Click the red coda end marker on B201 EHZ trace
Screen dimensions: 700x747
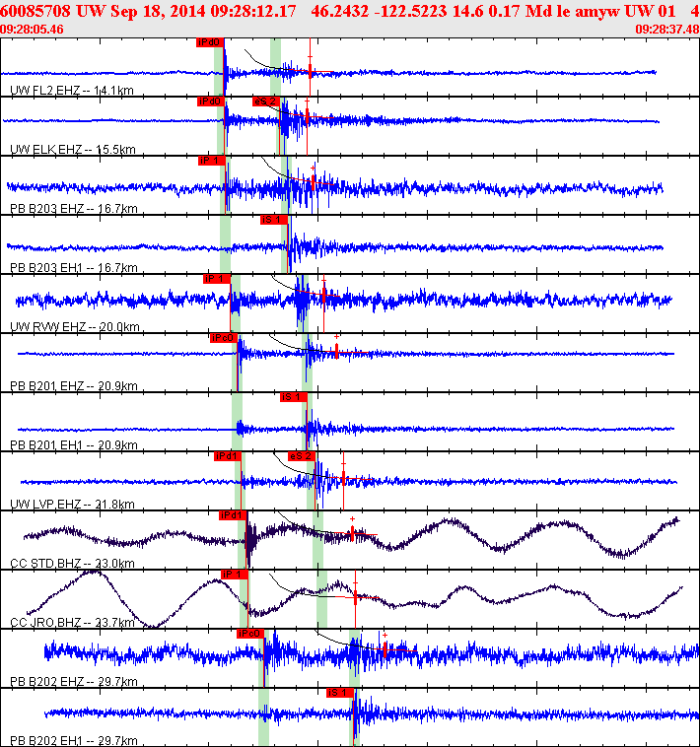(x=336, y=352)
